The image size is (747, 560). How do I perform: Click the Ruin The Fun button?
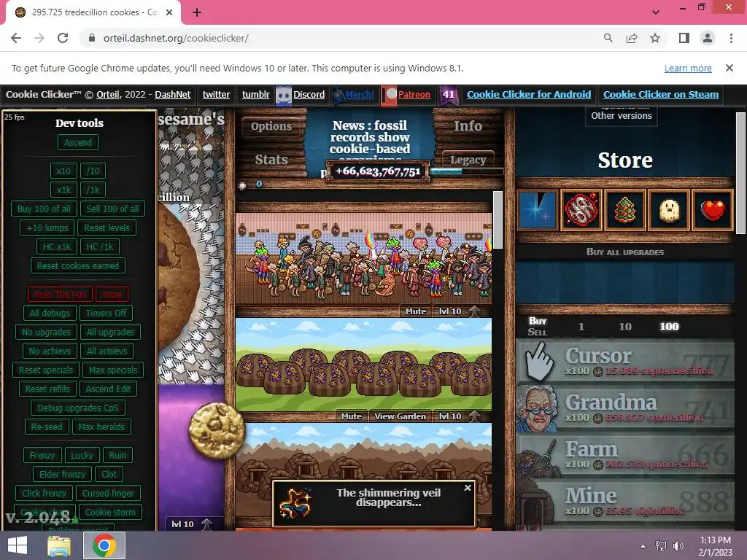tap(60, 294)
